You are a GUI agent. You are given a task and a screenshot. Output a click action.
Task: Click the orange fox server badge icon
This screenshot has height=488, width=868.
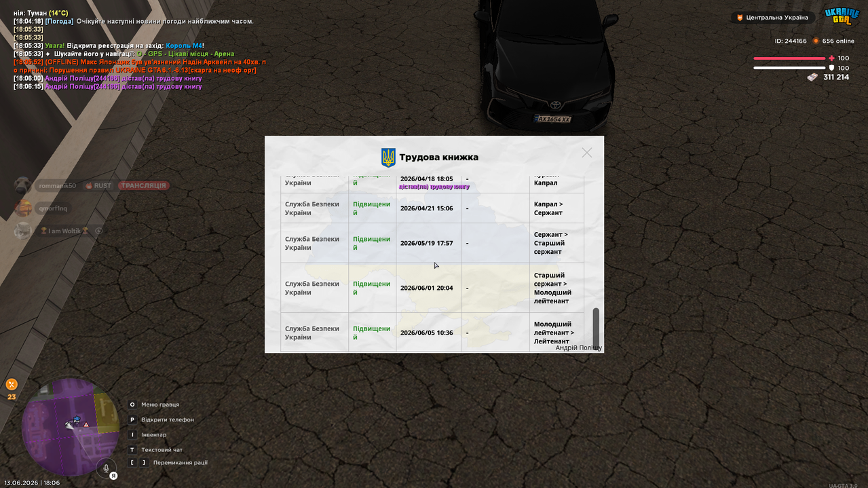pyautogui.click(x=740, y=18)
